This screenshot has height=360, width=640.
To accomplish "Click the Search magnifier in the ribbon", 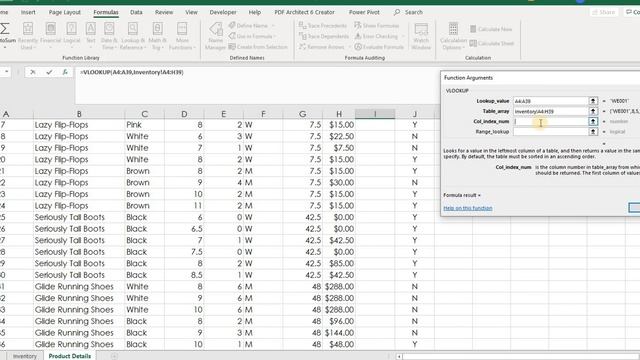I will tap(397, 12).
